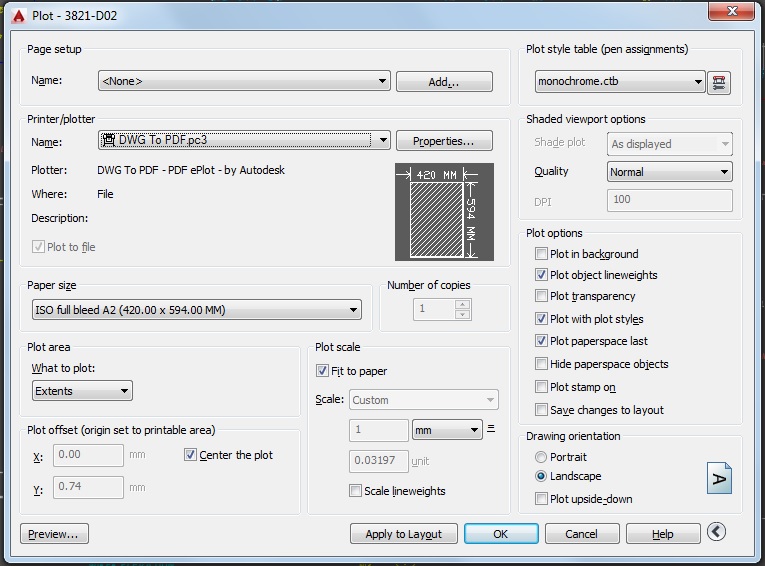Open the Quality Normal dropdown
Viewport: 765px width, 566px height.
point(669,172)
